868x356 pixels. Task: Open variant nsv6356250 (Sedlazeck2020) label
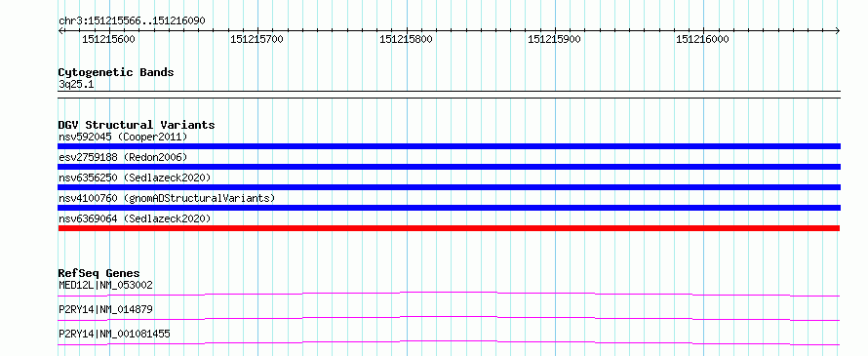coord(135,178)
